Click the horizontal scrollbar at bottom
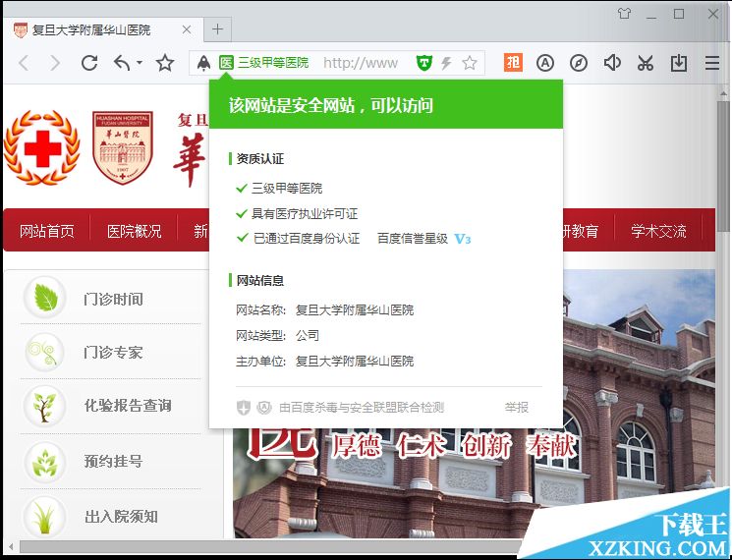The image size is (732, 560). 271,546
